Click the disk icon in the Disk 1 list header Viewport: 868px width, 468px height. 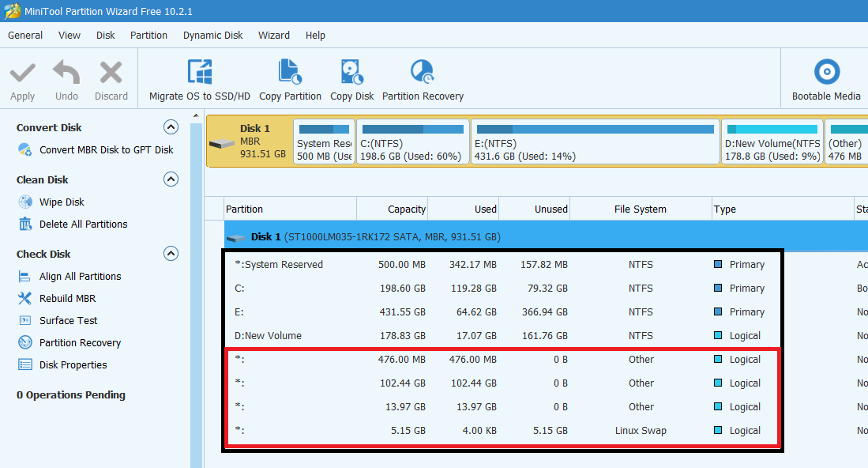point(236,238)
